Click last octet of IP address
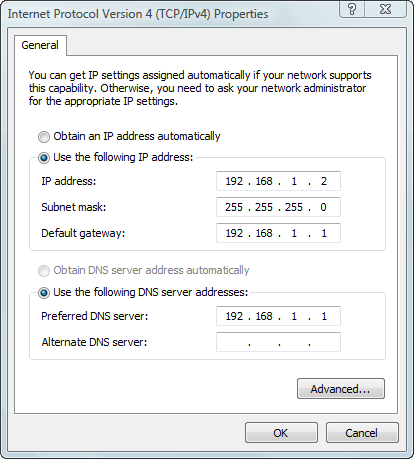The width and height of the screenshot is (414, 459). point(324,181)
